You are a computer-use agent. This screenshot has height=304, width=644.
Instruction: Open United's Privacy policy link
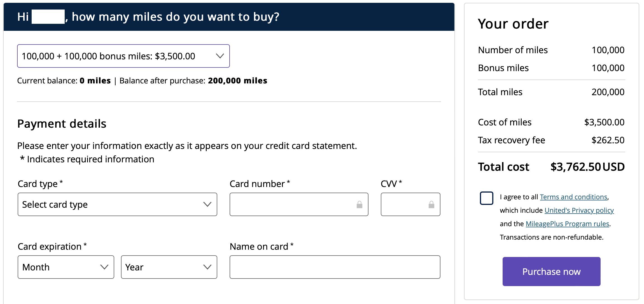click(x=579, y=211)
